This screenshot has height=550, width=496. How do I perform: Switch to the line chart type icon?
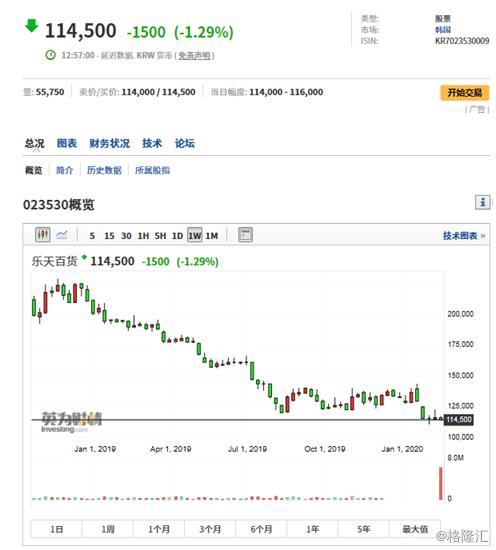pyautogui.click(x=62, y=235)
